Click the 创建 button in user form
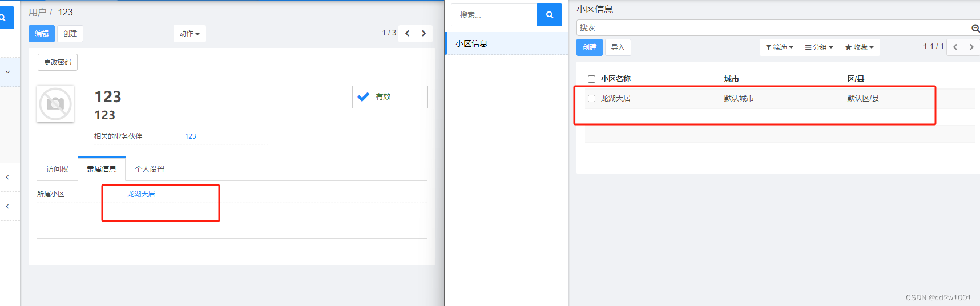980x306 pixels. [x=70, y=34]
